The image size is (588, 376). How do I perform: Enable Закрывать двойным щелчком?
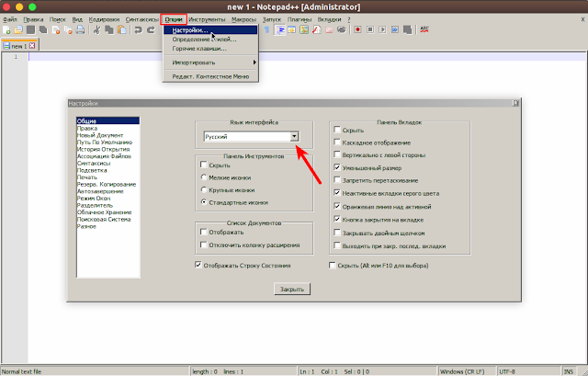click(x=337, y=233)
